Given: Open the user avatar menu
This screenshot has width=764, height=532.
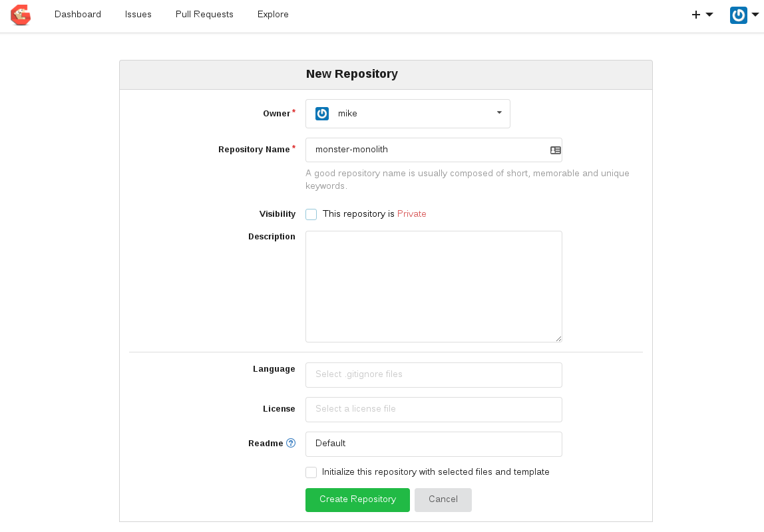Looking at the screenshot, I should pyautogui.click(x=739, y=15).
